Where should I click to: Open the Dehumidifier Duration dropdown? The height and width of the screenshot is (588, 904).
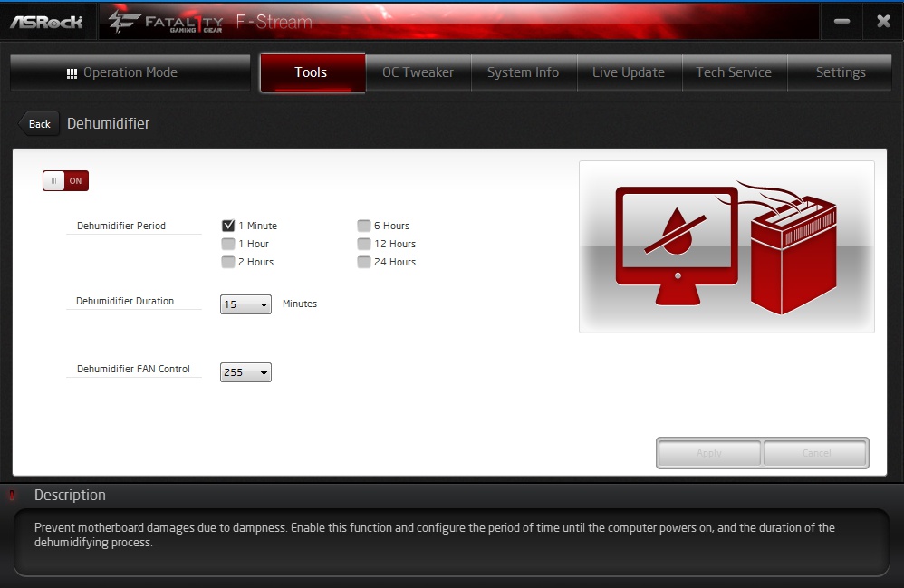[245, 304]
